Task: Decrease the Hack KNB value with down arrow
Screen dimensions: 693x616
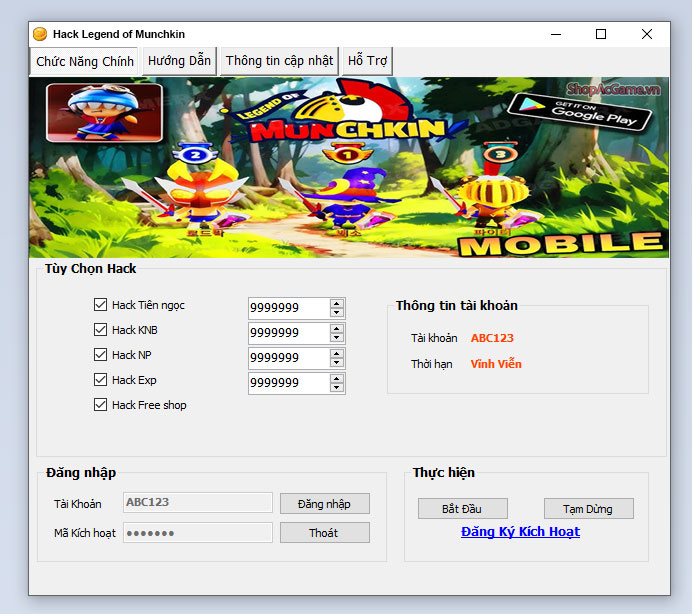Action: coord(337,338)
